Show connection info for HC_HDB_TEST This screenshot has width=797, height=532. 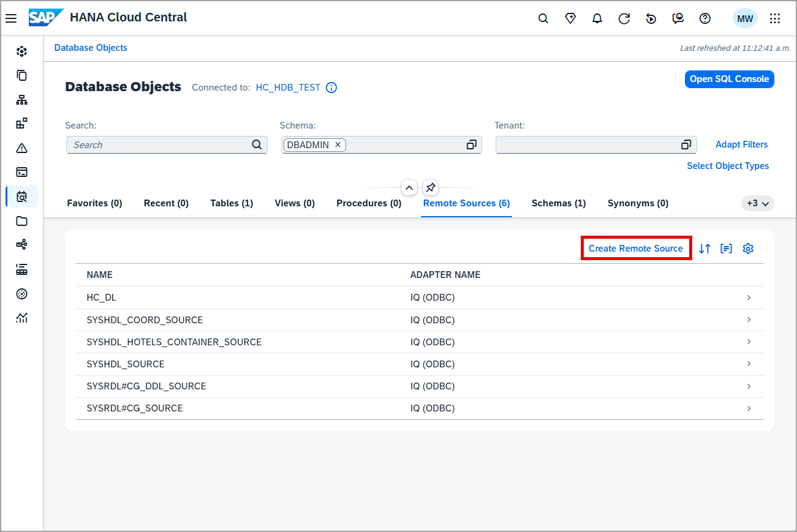331,88
